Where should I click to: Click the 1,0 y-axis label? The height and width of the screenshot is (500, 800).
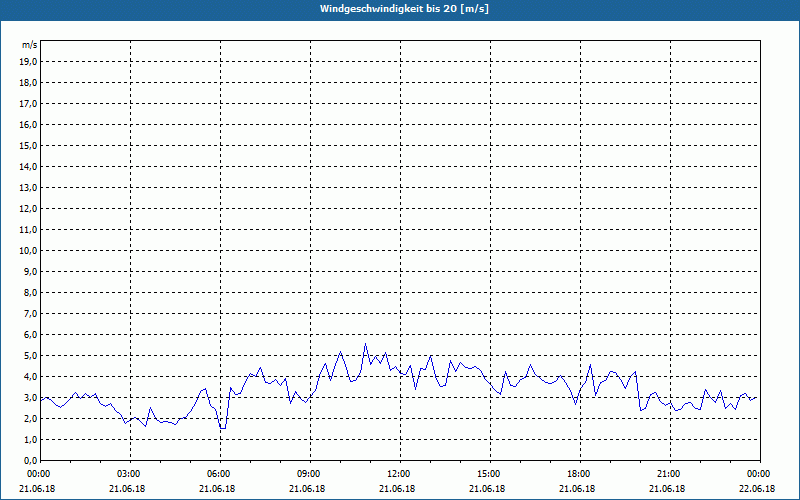point(30,439)
